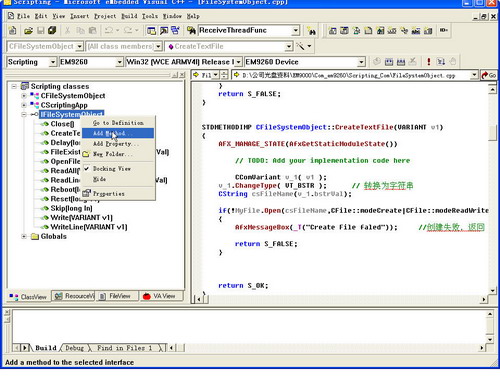
Task: Click the Compile icon in build toolbar
Action: 377,62
